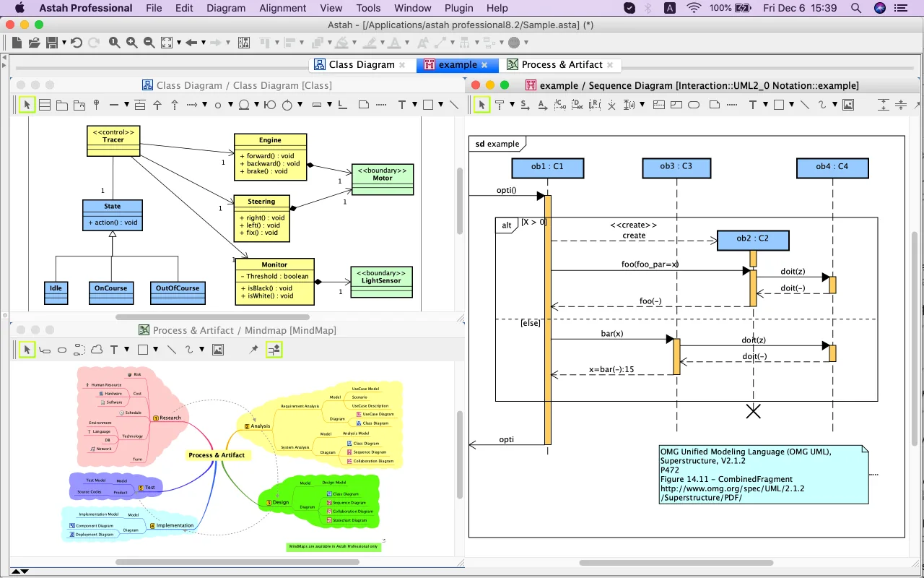The width and height of the screenshot is (924, 578).
Task: Toggle the highlighted layout button in Mindmap toolbar
Action: tap(274, 350)
